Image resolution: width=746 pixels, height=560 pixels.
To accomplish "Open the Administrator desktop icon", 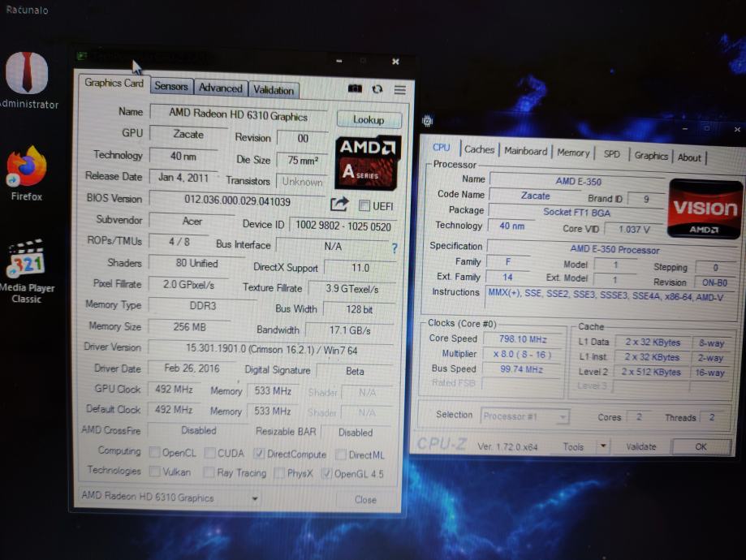I will [x=27, y=81].
